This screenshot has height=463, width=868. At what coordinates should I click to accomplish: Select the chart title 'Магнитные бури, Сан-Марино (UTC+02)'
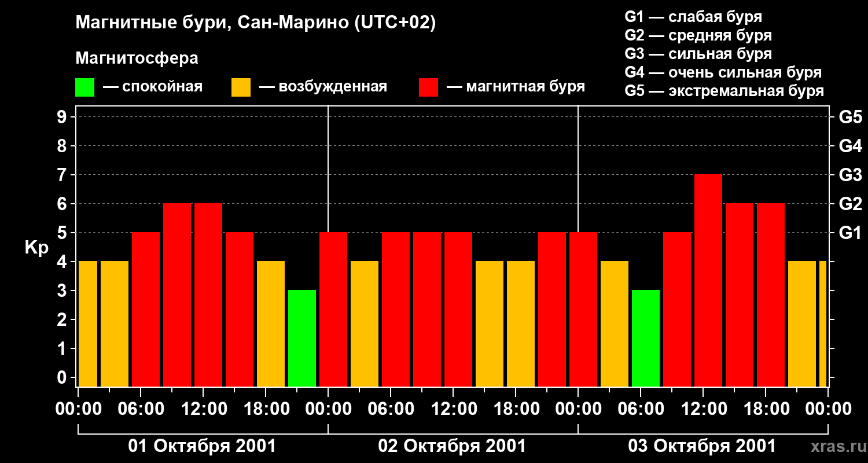coord(255,23)
